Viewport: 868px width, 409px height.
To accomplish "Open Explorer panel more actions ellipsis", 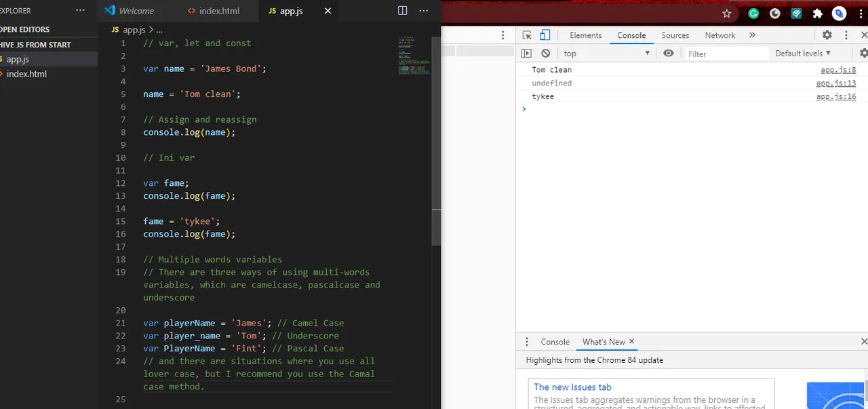I will click(81, 11).
